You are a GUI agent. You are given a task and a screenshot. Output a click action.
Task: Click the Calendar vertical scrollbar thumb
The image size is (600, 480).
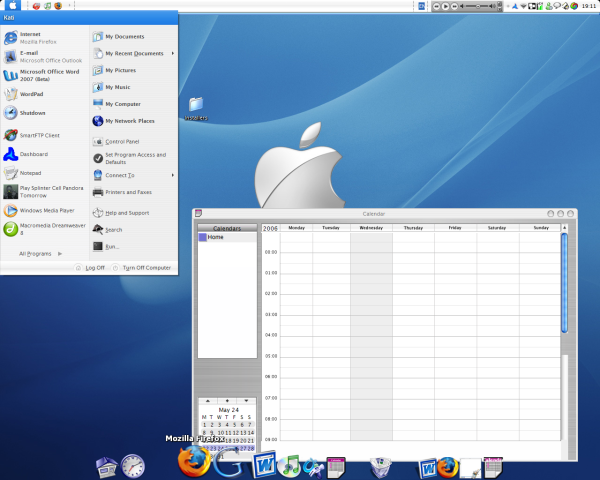pos(564,283)
